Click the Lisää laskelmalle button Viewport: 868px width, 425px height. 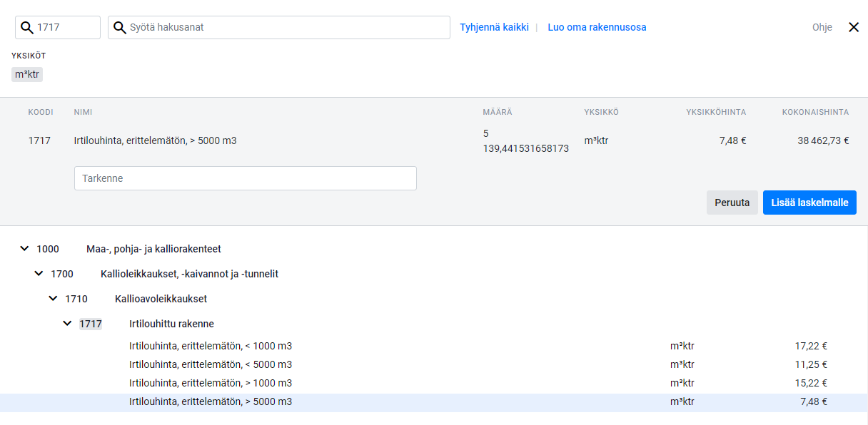(809, 203)
